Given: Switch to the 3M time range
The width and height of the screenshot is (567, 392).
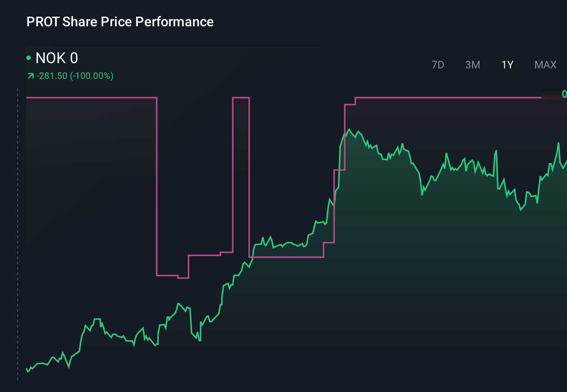Looking at the screenshot, I should coord(473,65).
